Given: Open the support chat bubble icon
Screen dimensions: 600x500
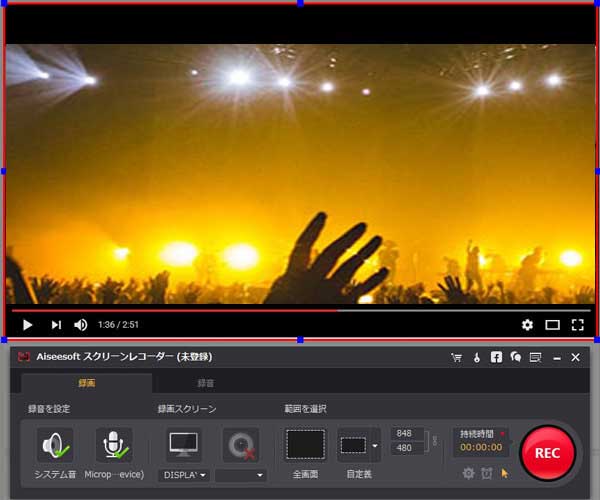Looking at the screenshot, I should 516,357.
